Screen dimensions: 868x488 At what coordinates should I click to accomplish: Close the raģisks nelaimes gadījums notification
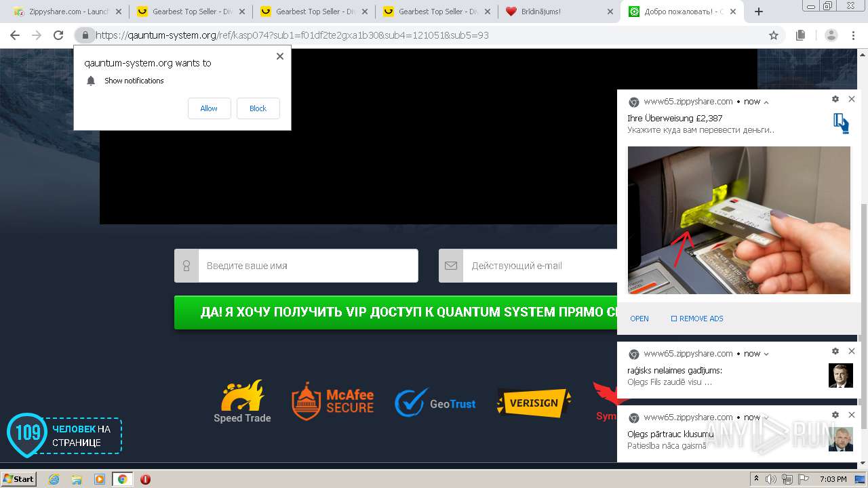852,351
